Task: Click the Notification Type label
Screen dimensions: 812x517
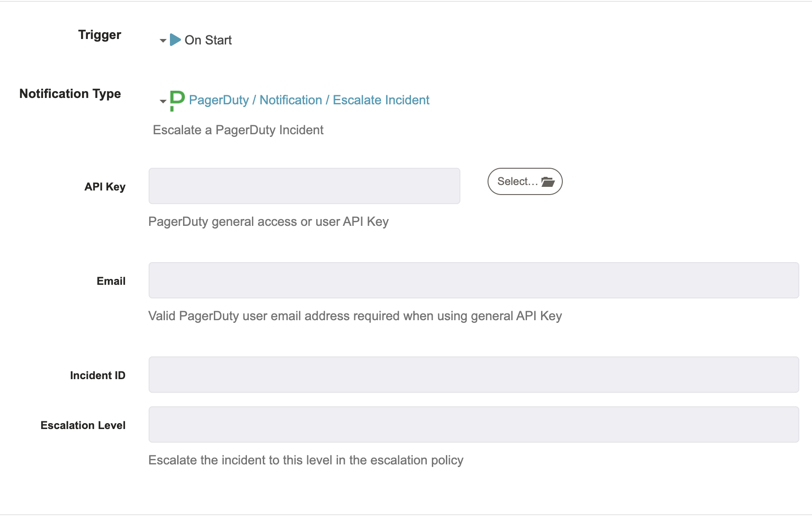Action: [x=70, y=94]
